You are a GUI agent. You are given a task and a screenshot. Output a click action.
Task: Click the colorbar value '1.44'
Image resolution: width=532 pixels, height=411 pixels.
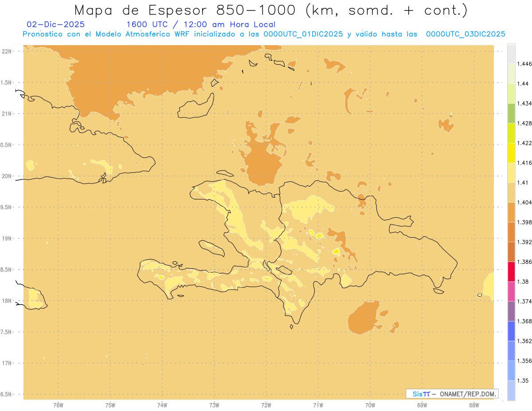point(524,84)
